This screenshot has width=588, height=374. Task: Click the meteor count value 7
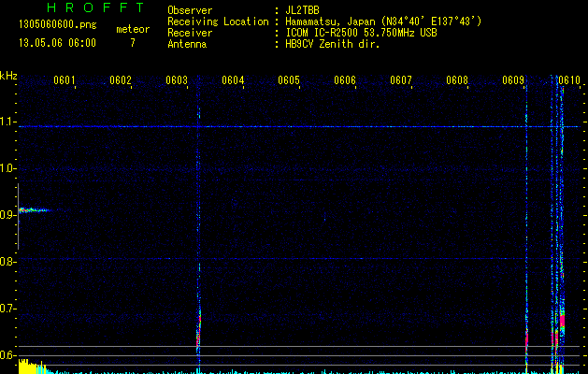(132, 43)
